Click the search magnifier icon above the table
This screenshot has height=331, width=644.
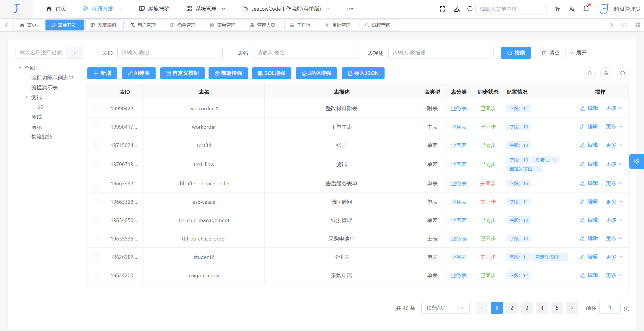click(623, 73)
